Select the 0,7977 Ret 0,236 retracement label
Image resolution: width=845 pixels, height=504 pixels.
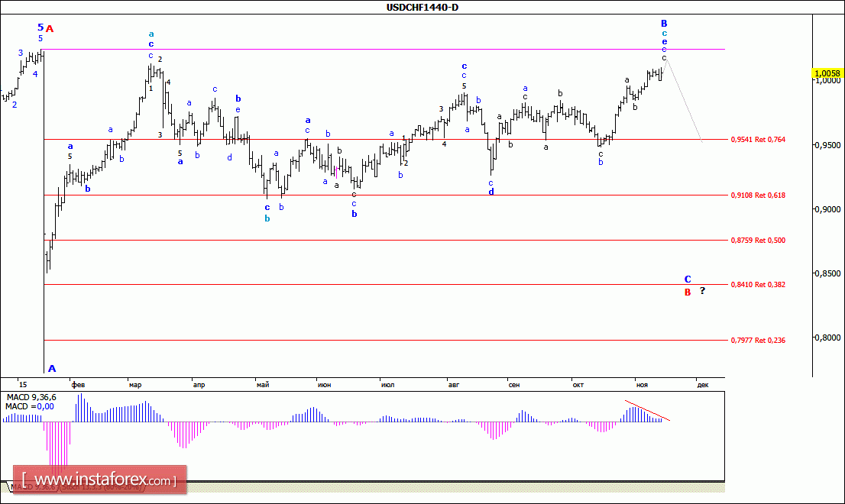coord(757,341)
